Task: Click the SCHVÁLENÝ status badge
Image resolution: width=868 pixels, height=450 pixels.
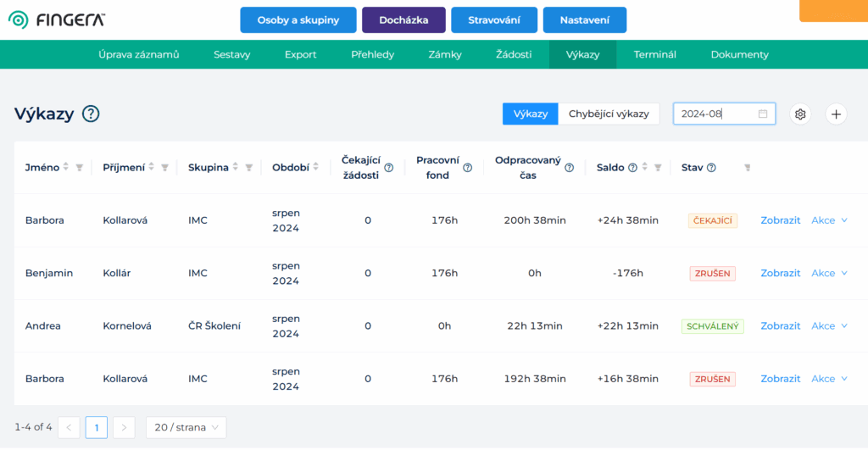Action: point(712,326)
